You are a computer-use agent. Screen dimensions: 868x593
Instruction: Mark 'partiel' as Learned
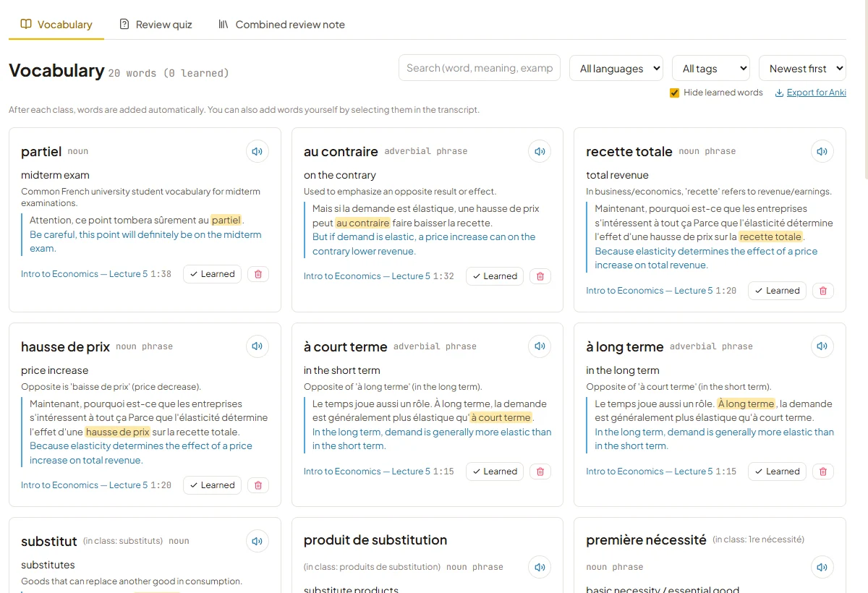212,274
